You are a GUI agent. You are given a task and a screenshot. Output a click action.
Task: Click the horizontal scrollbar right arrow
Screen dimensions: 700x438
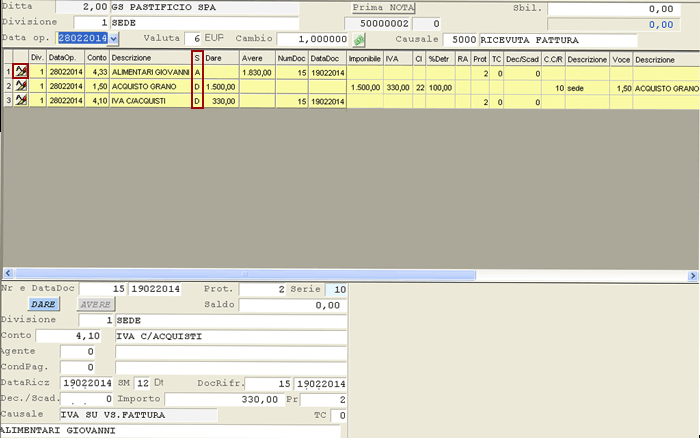click(x=692, y=275)
